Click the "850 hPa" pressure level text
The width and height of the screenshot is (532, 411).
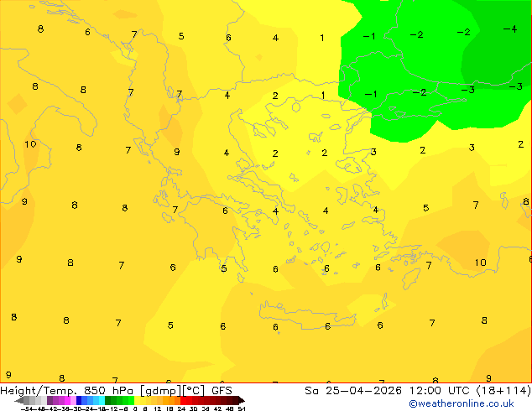click(108, 391)
